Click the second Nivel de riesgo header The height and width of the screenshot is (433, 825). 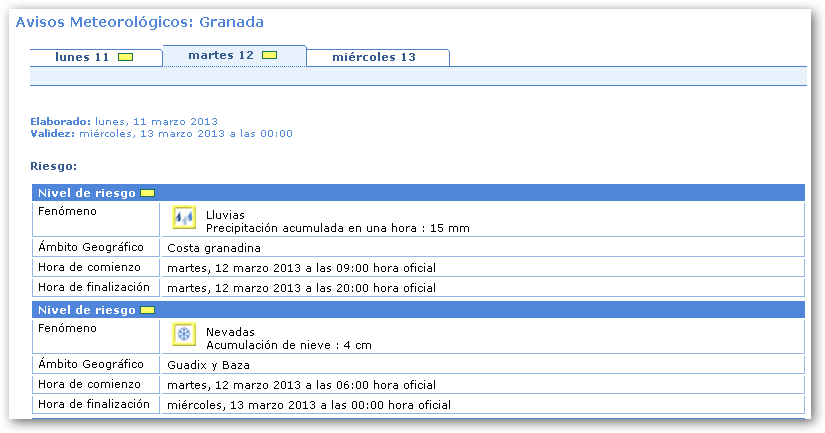[86, 310]
